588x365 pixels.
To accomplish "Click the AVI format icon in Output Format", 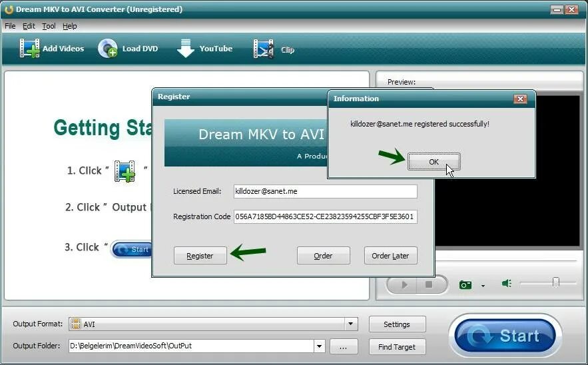I will pyautogui.click(x=76, y=324).
